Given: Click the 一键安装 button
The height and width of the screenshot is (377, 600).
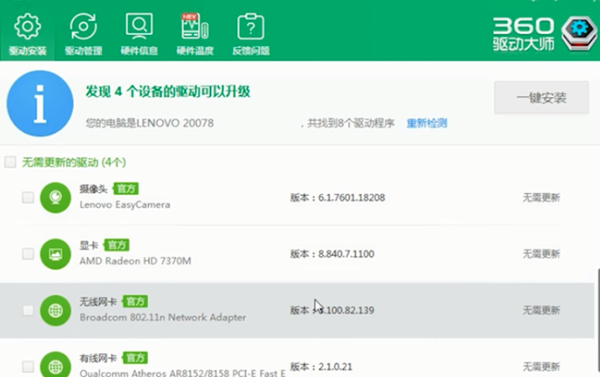Looking at the screenshot, I should pyautogui.click(x=541, y=98).
